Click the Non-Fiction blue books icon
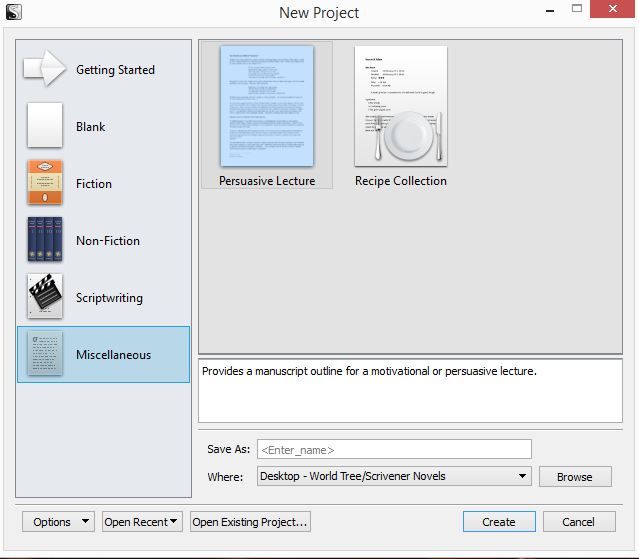Image resolution: width=639 pixels, height=559 pixels. (45, 239)
